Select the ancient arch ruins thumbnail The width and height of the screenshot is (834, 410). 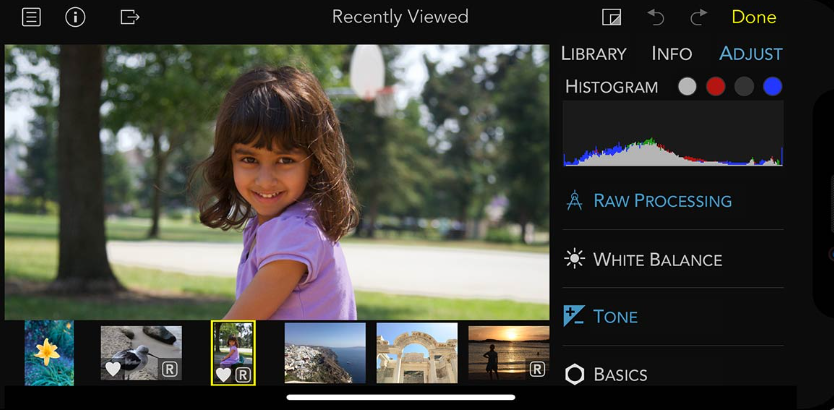click(417, 353)
